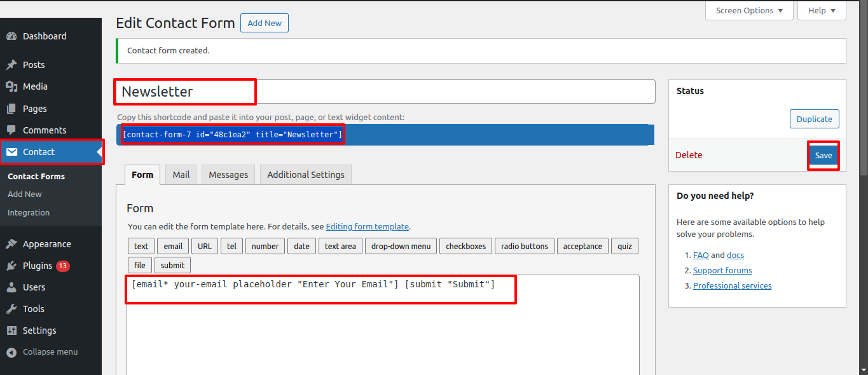This screenshot has width=868, height=375.
Task: Open the Additional Settings tab
Action: (x=305, y=175)
